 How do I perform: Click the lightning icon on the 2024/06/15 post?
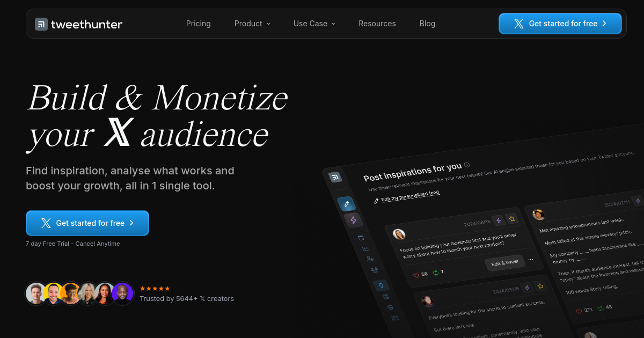pyautogui.click(x=499, y=220)
